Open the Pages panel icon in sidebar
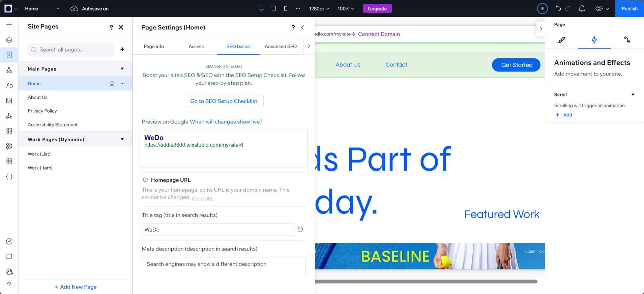Viewport: 644px width, 294px height. [x=9, y=55]
